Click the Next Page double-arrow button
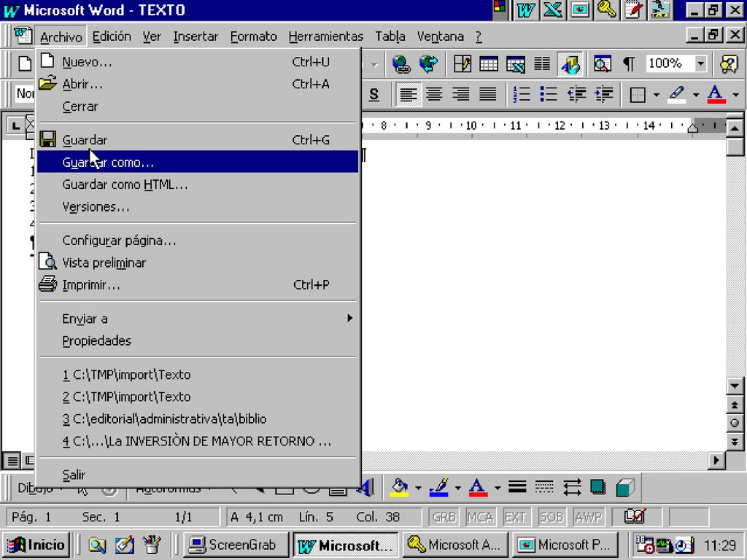This screenshot has width=747, height=560. (x=735, y=442)
